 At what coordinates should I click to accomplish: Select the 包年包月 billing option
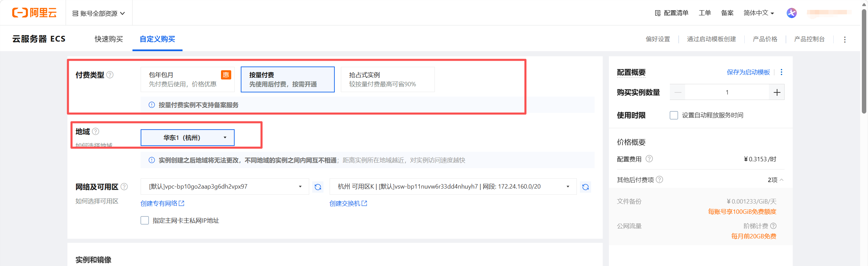[x=187, y=79]
